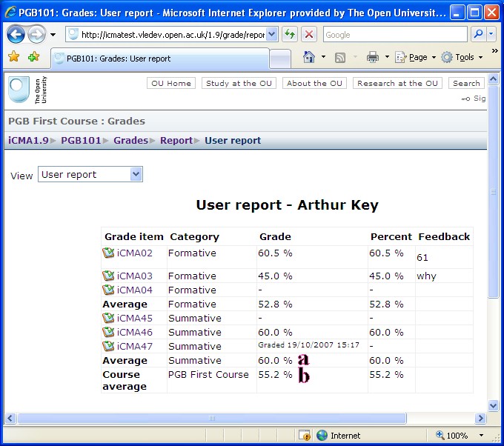This screenshot has height=446, width=504.
Task: Select the PGB101: Grades: User report tab
Action: pyautogui.click(x=160, y=59)
